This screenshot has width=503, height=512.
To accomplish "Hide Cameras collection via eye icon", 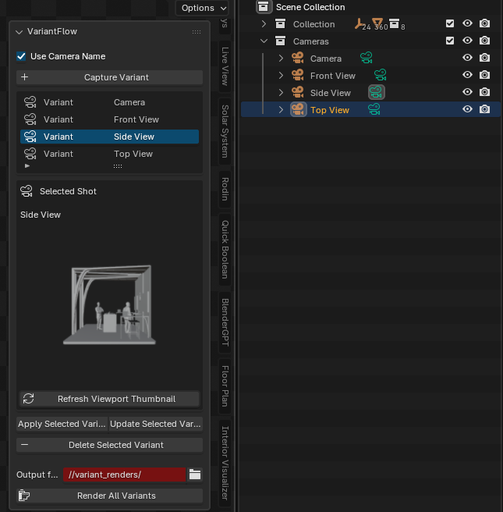I will tap(467, 40).
